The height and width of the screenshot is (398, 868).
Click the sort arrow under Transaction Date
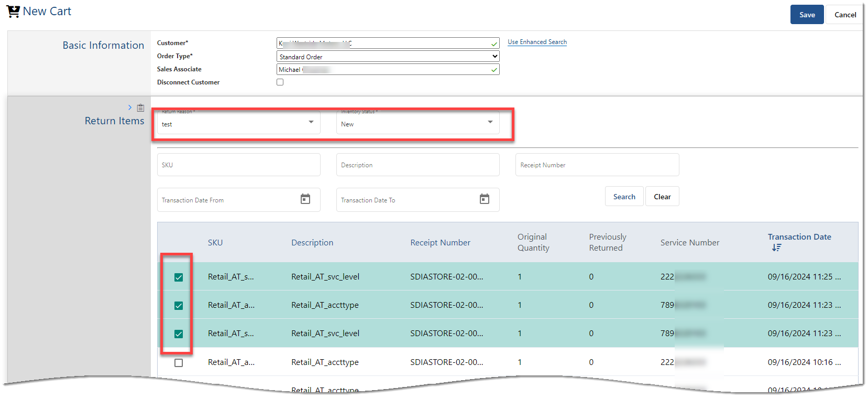pyautogui.click(x=776, y=248)
